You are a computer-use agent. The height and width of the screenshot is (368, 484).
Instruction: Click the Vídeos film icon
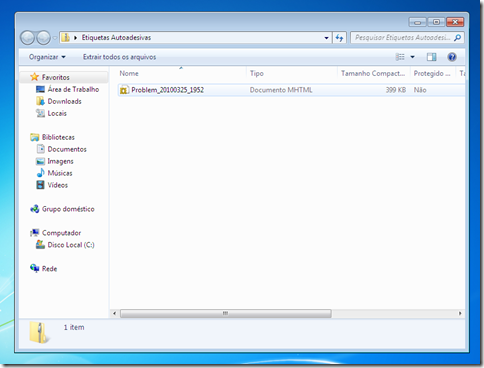[x=40, y=185]
